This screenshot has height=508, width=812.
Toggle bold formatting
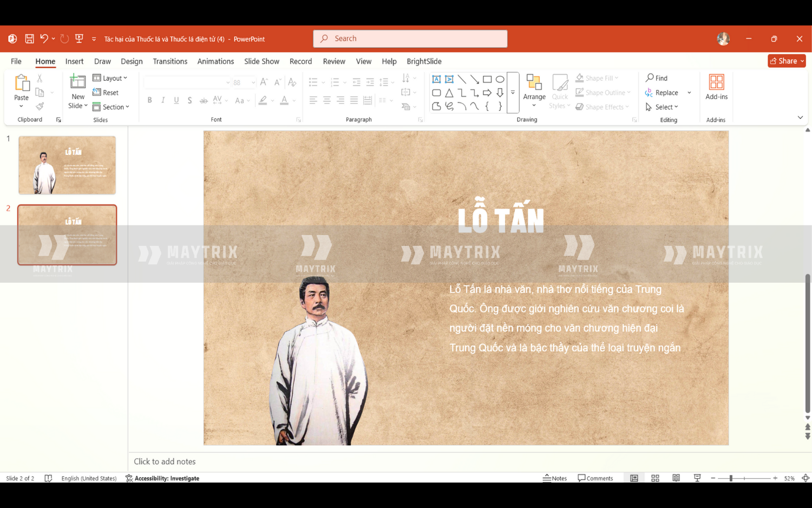[149, 100]
